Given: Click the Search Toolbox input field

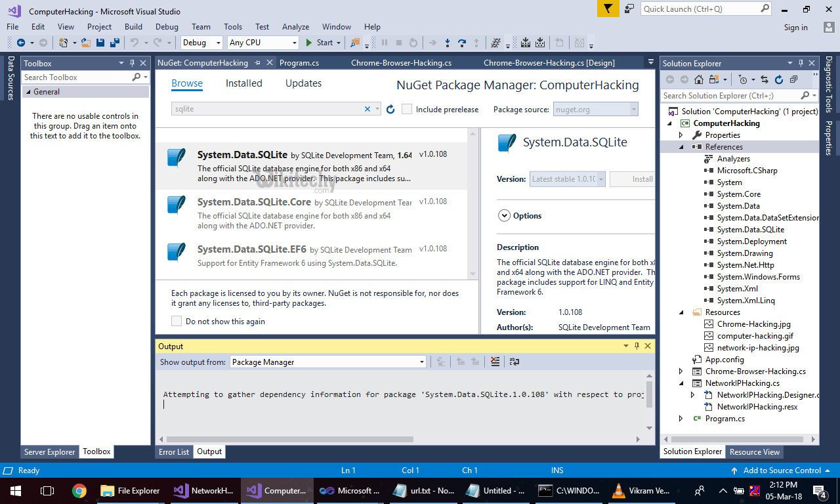Looking at the screenshot, I should point(77,77).
